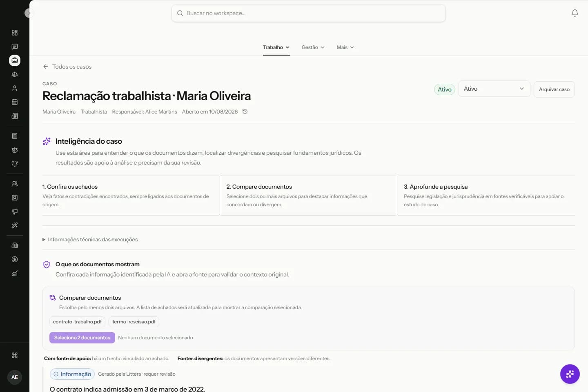Click the green Ativo status badge
Image resolution: width=588 pixels, height=392 pixels.
pyautogui.click(x=445, y=89)
